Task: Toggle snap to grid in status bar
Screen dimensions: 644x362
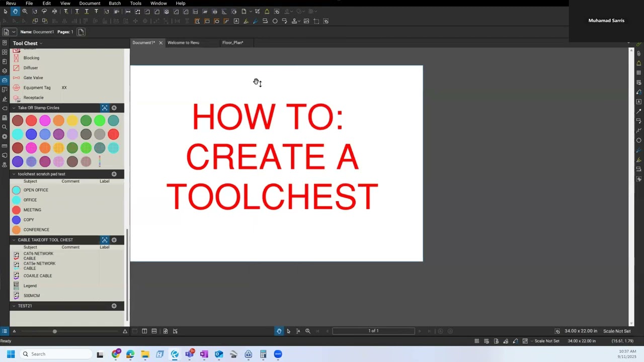Action: click(487, 341)
